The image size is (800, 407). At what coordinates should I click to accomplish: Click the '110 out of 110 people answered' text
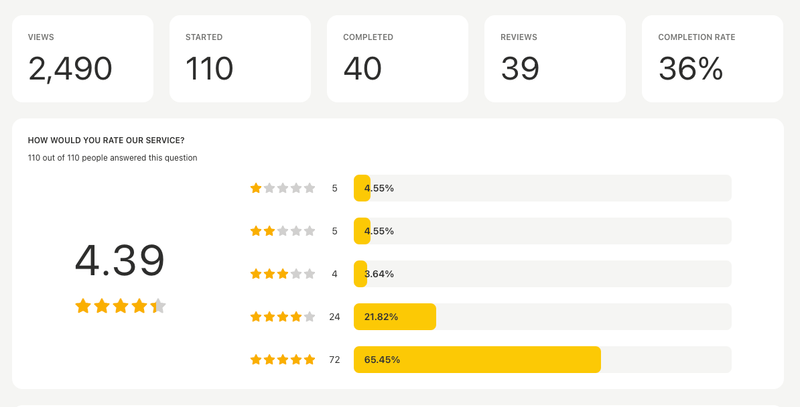click(x=112, y=158)
